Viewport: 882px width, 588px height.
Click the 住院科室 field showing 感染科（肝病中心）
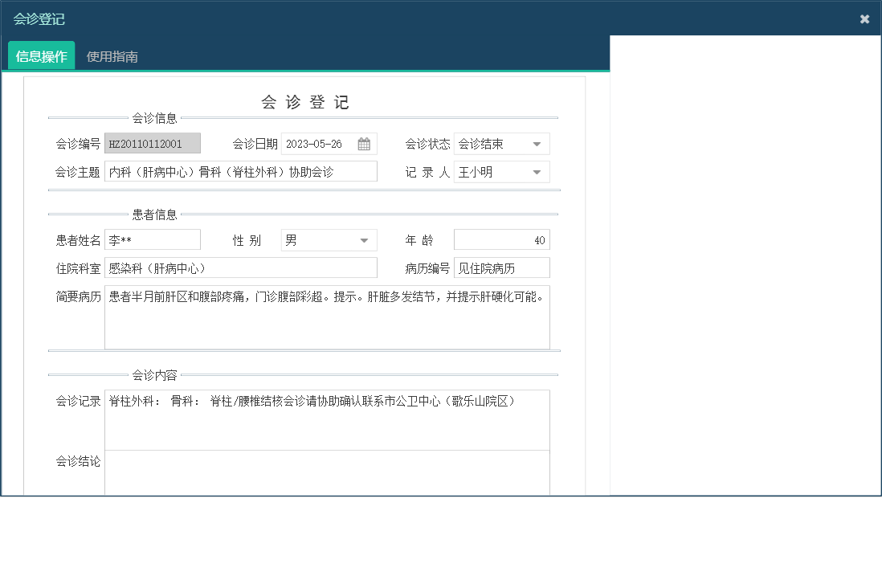[241, 266]
